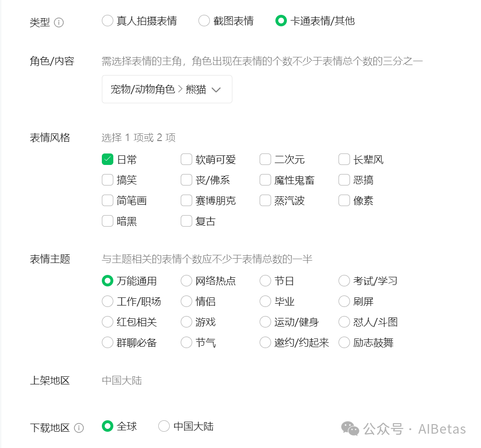Select 中国大陆 under 下载地区

pos(164,426)
